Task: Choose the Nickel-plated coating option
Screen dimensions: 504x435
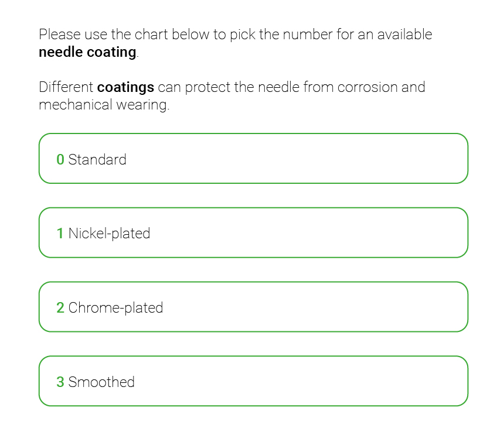Action: (253, 233)
